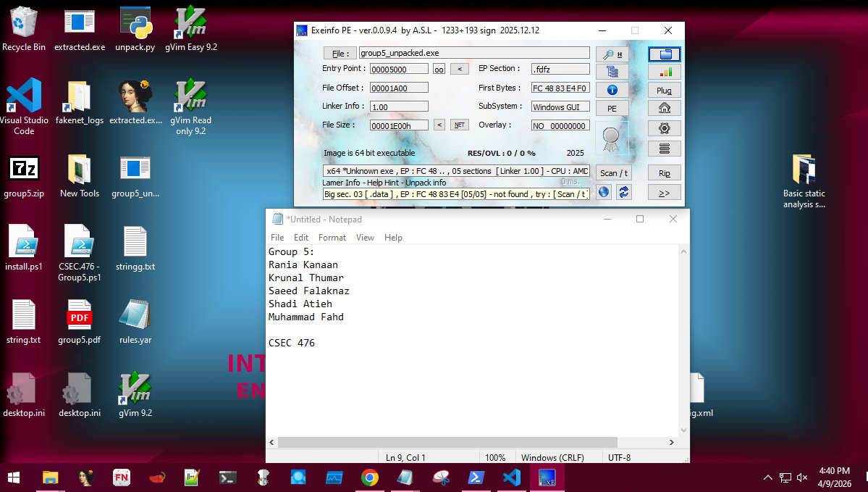The height and width of the screenshot is (492, 868).
Task: Click the Rip button
Action: tap(665, 173)
